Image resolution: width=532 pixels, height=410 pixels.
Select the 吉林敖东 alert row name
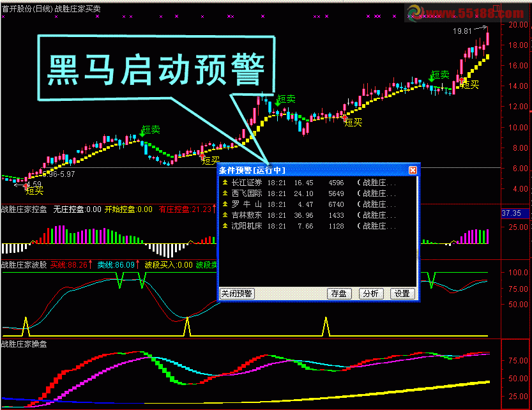pos(247,215)
